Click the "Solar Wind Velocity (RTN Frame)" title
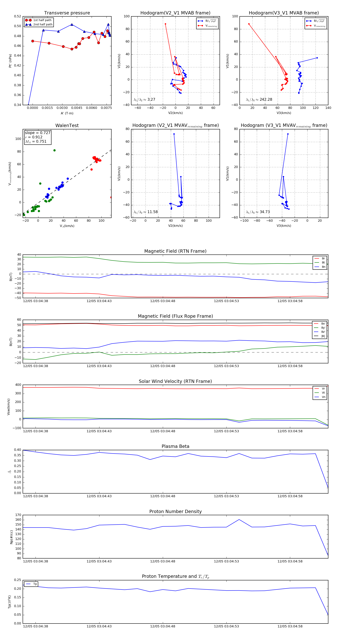Image resolution: width=351 pixels, height=644 pixels. tap(175, 382)
